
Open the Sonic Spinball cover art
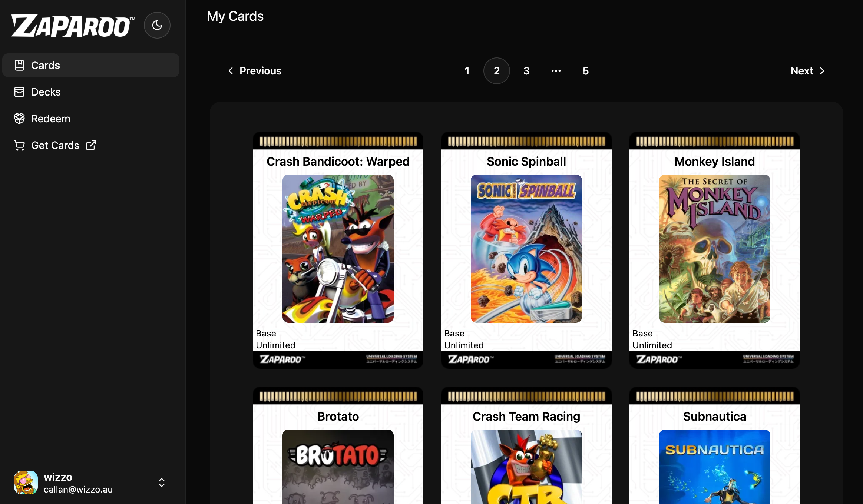coord(526,249)
